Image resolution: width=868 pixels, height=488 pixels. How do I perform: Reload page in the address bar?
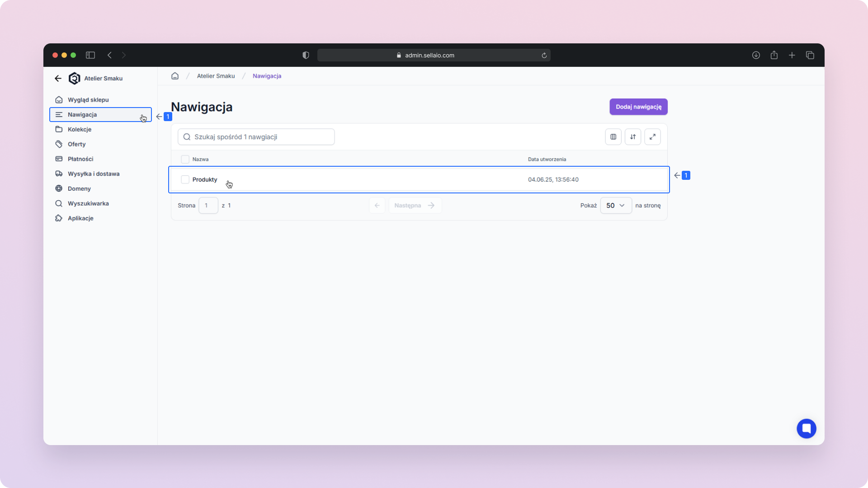(x=544, y=55)
